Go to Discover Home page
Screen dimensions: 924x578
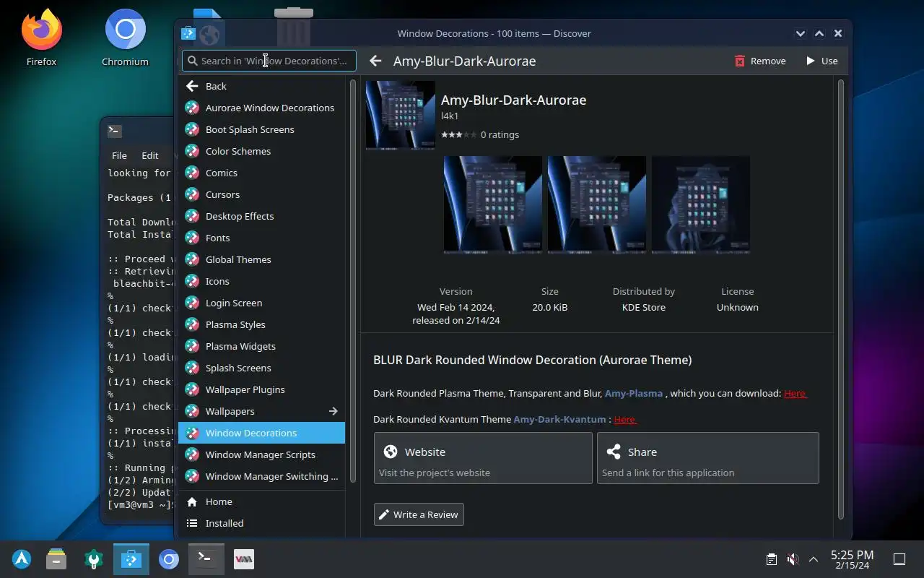[x=261, y=501]
